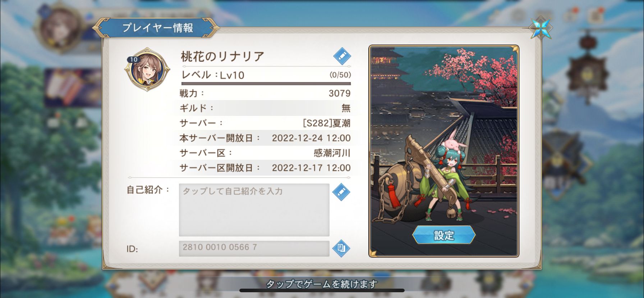This screenshot has width=644, height=298.
Task: Close the プレイヤー情報 dialog
Action: click(541, 28)
